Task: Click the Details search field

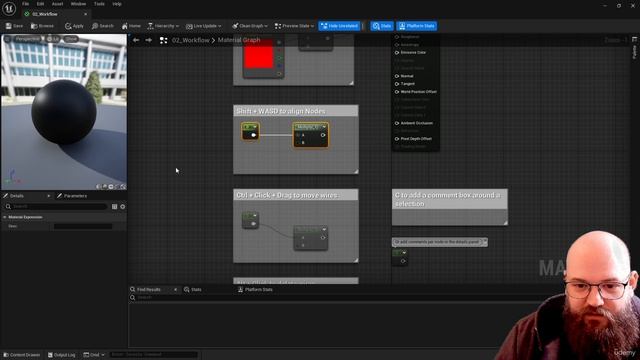Action: pyautogui.click(x=56, y=207)
